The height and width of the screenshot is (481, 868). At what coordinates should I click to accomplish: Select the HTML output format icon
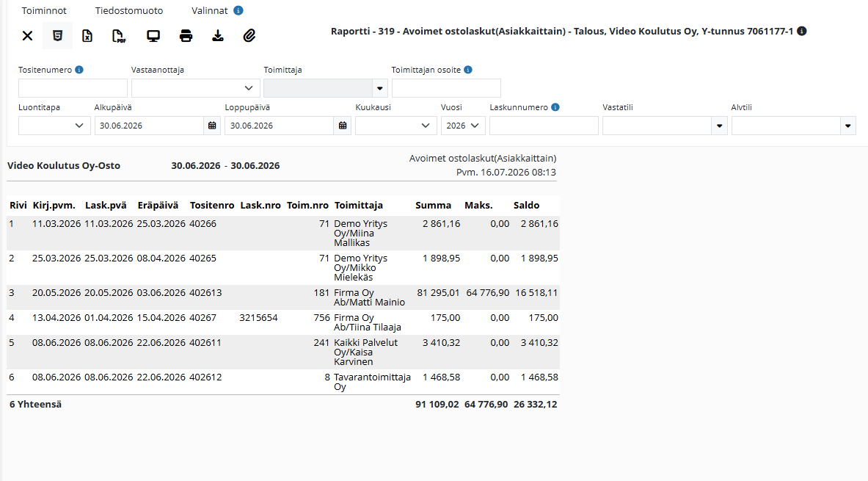point(57,36)
